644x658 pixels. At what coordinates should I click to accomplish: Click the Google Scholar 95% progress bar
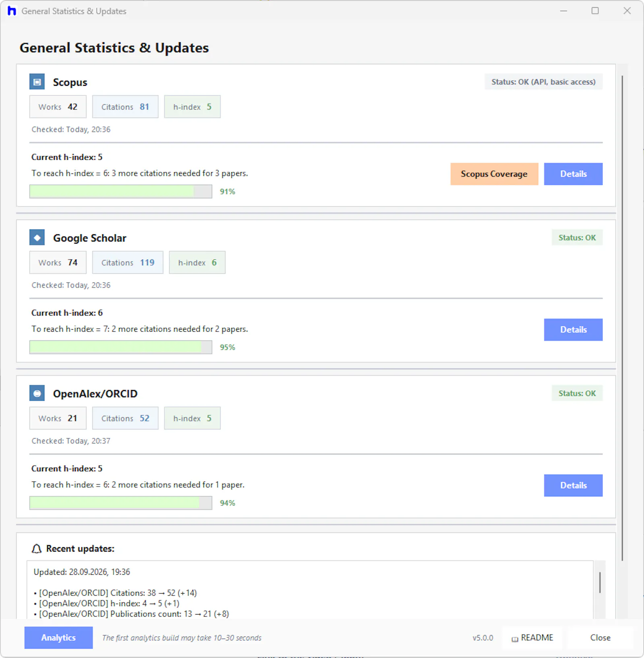pos(121,347)
